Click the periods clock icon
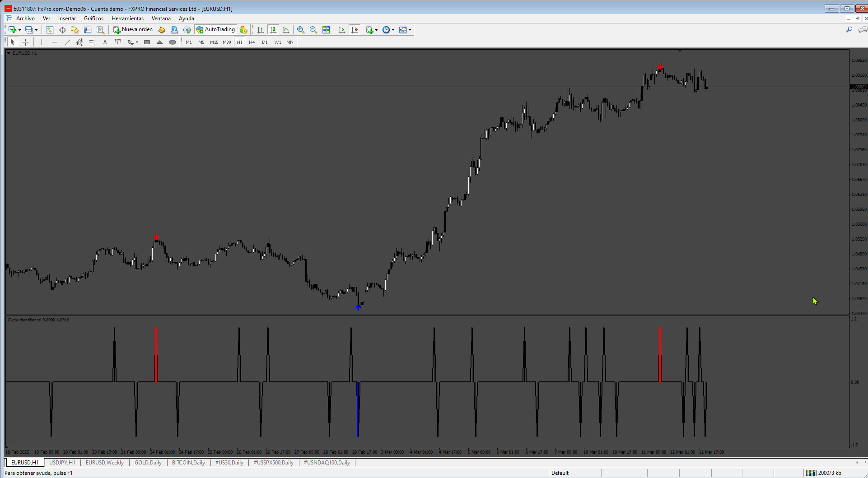This screenshot has height=478, width=868. (386, 30)
